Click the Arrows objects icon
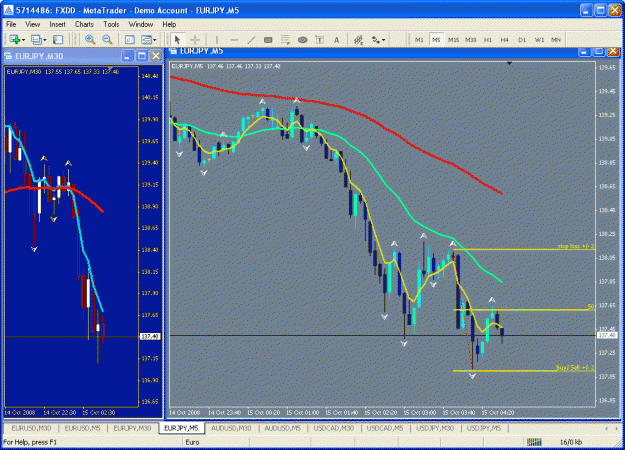This screenshot has height=450, width=625. [x=375, y=39]
